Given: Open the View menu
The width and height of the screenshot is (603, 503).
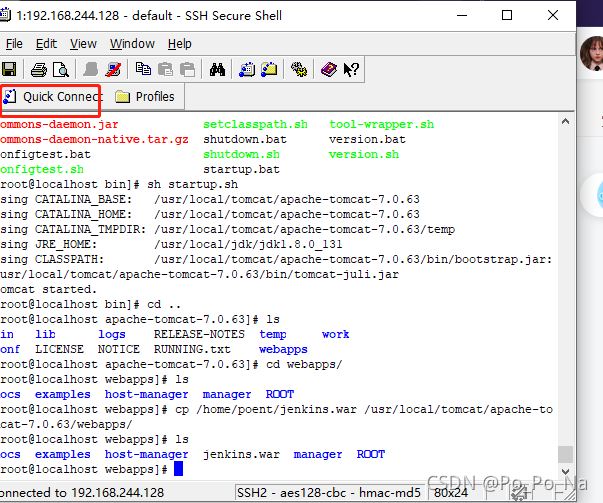Looking at the screenshot, I should 83,44.
